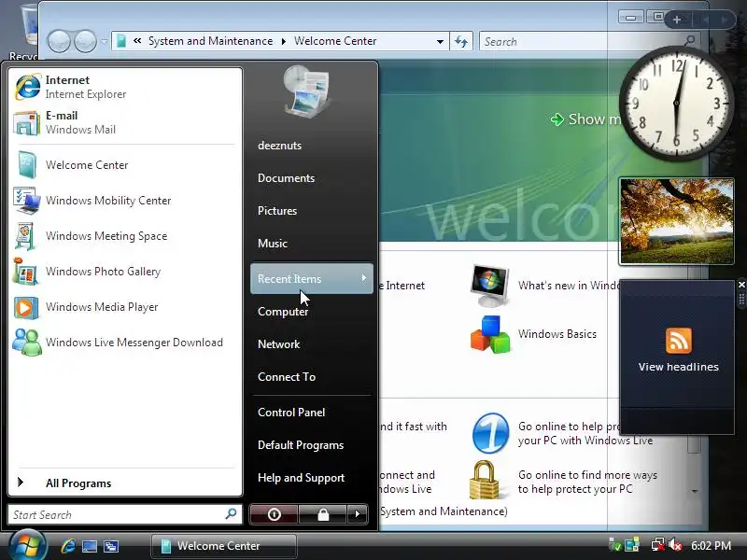The image size is (747, 560).
Task: Open Internet Explorer from the Start menu
Action: 125,87
